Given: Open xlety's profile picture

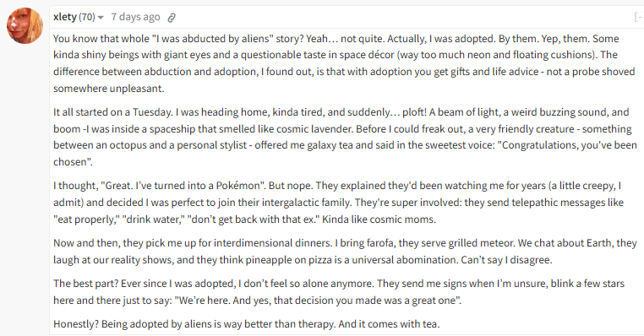Looking at the screenshot, I should [x=25, y=25].
